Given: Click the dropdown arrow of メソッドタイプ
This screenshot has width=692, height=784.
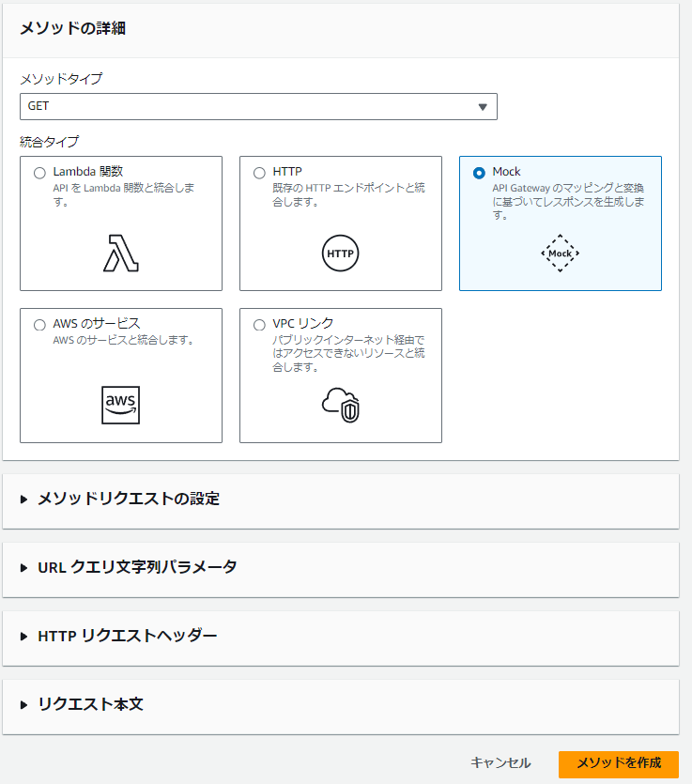Looking at the screenshot, I should [x=483, y=106].
